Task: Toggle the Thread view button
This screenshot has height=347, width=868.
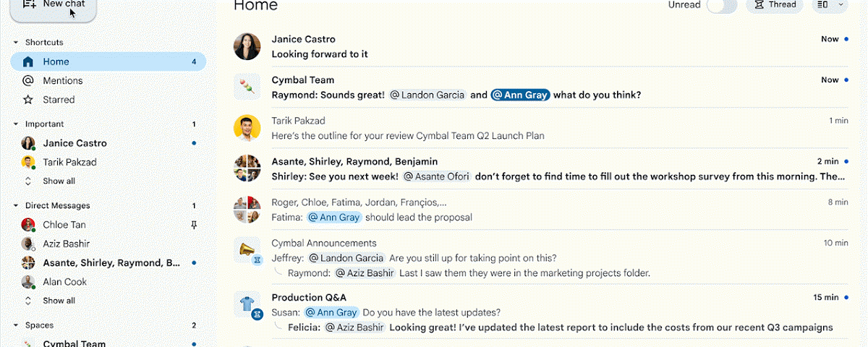Action: coord(775,5)
